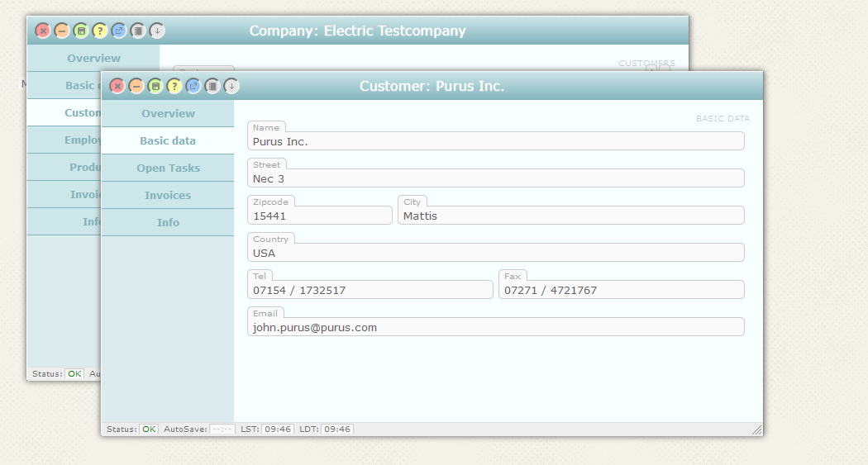Open help with yellow question mark in Customer window

tap(174, 86)
